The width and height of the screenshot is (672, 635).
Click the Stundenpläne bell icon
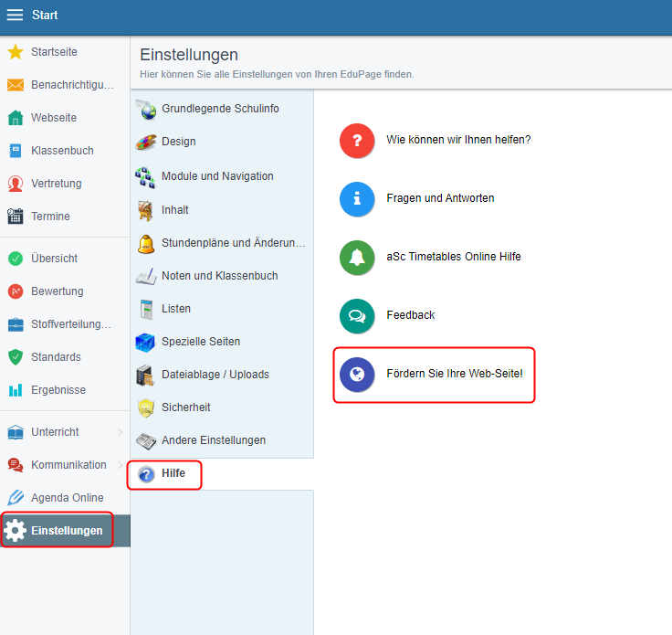coord(146,244)
